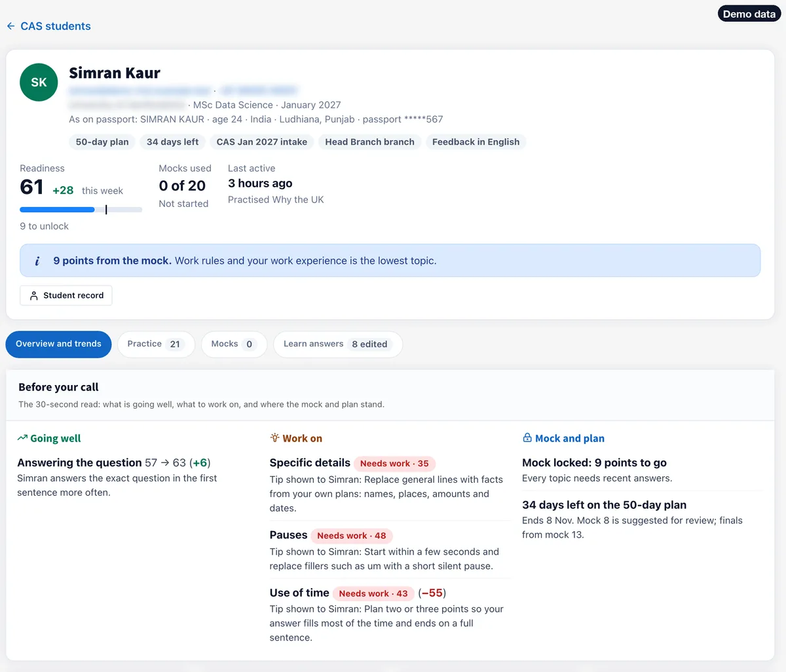Click Mock locked: 9 points to go
This screenshot has height=672, width=786.
tap(594, 462)
